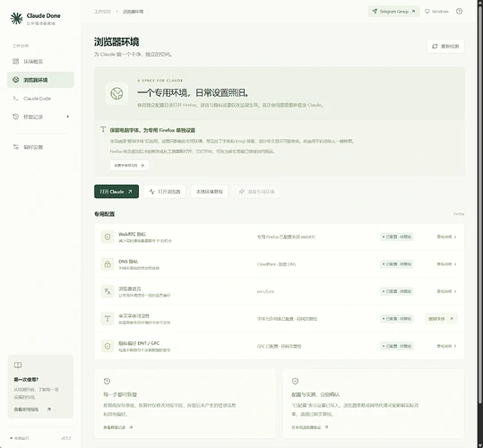
Task: Click the status badge in Chinese font row
Action: click(397, 319)
